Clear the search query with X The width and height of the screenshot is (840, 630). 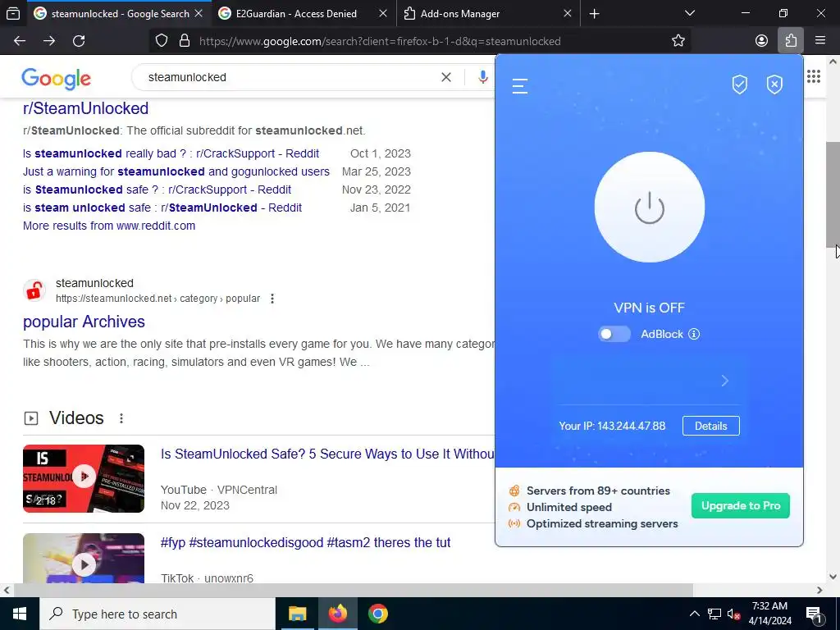445,77
